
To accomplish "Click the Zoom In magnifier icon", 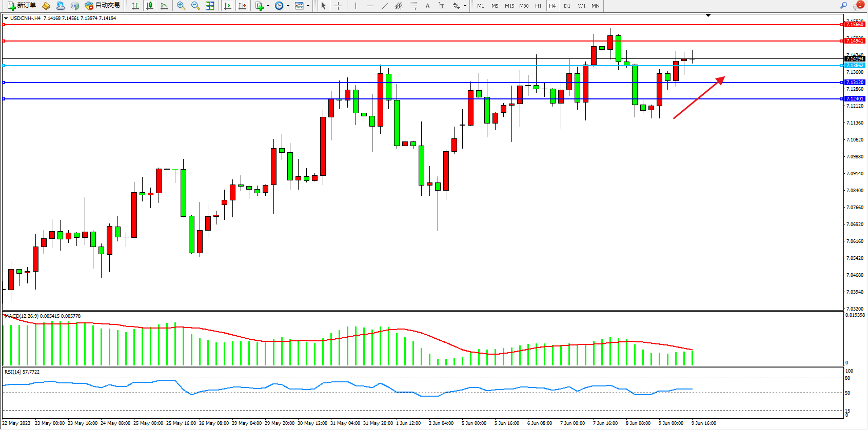I will [x=181, y=6].
